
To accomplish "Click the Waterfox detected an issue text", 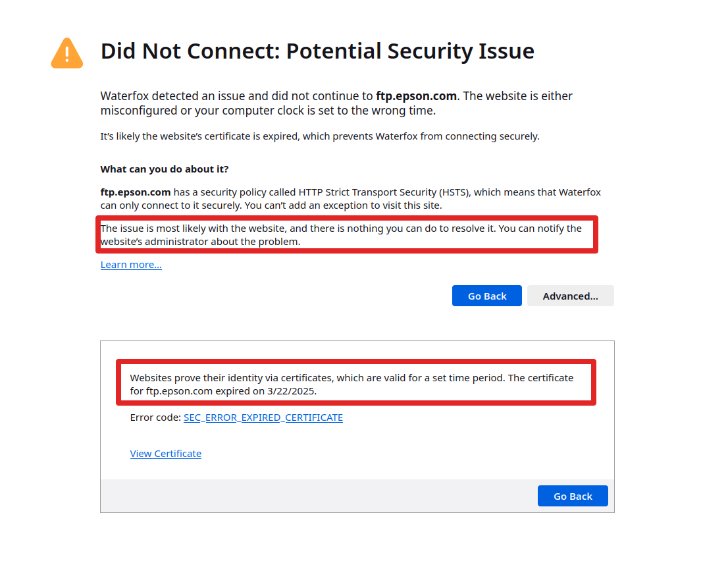I will click(x=237, y=95).
